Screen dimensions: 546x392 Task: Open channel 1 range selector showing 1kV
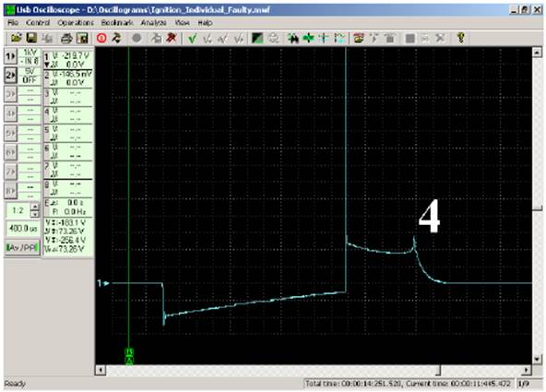pyautogui.click(x=30, y=53)
